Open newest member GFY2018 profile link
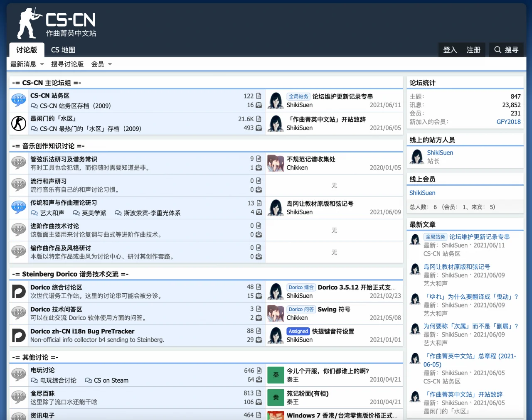532x420 pixels. tap(508, 122)
